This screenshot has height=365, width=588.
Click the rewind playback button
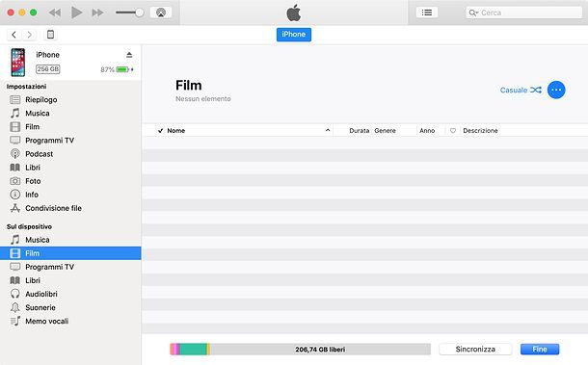tap(55, 13)
